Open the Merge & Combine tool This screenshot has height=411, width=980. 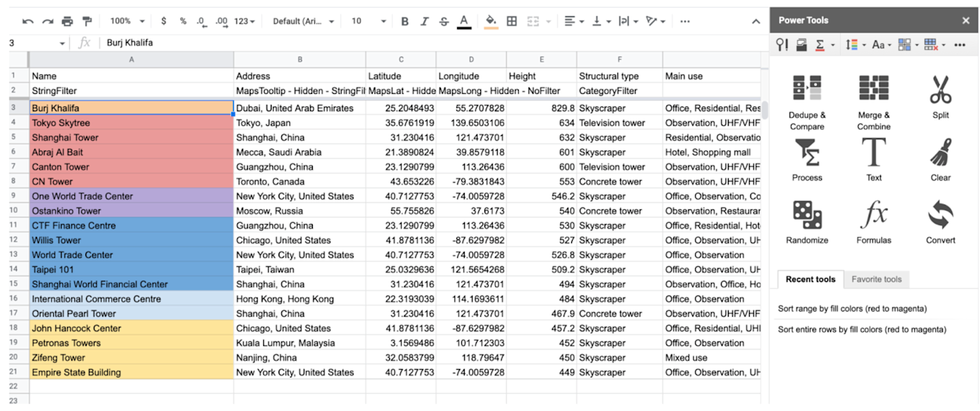pos(874,102)
